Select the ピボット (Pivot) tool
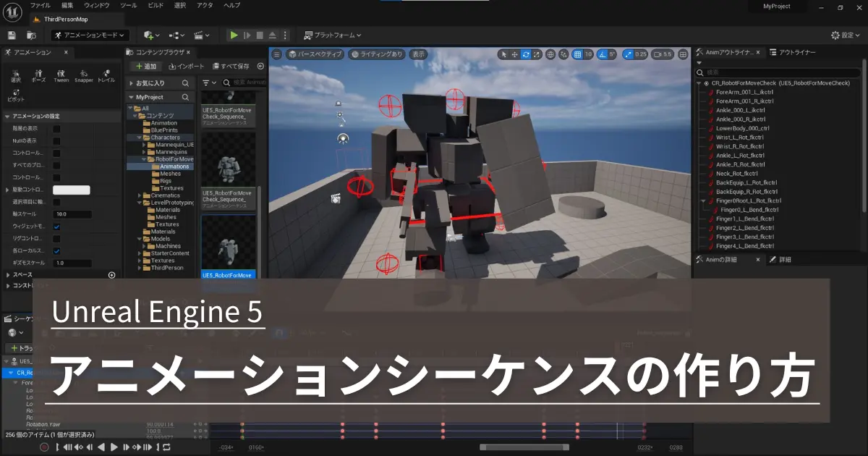The image size is (868, 456). click(16, 94)
